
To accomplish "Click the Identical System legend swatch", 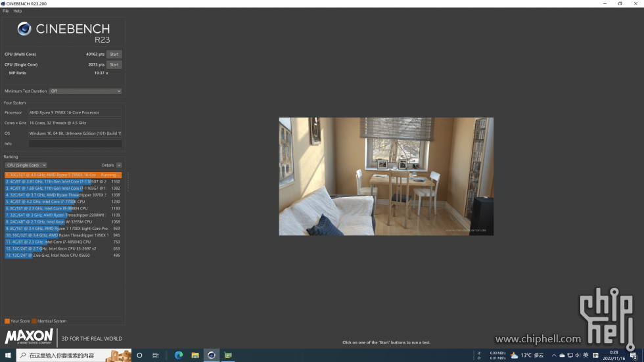I will click(34, 321).
